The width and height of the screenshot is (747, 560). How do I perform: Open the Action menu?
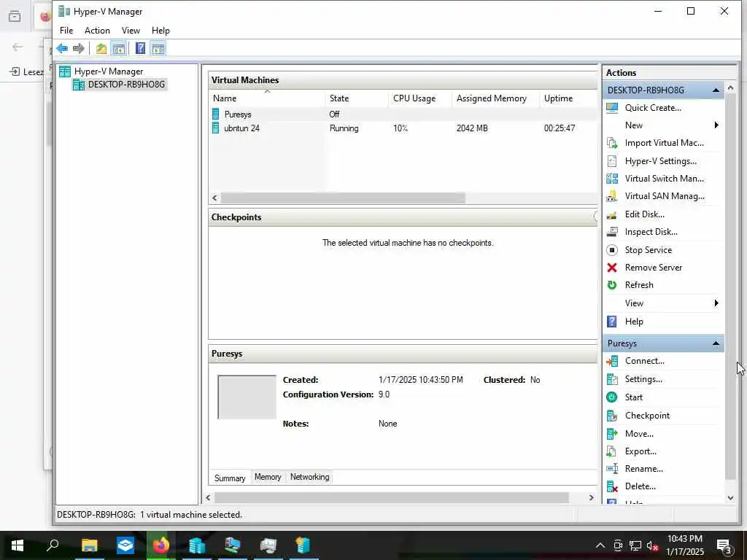[x=97, y=31]
